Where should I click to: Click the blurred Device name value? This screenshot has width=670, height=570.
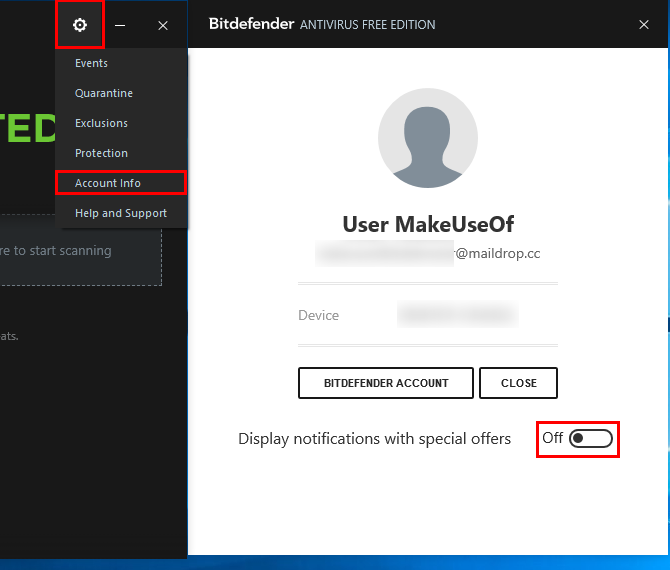457,316
